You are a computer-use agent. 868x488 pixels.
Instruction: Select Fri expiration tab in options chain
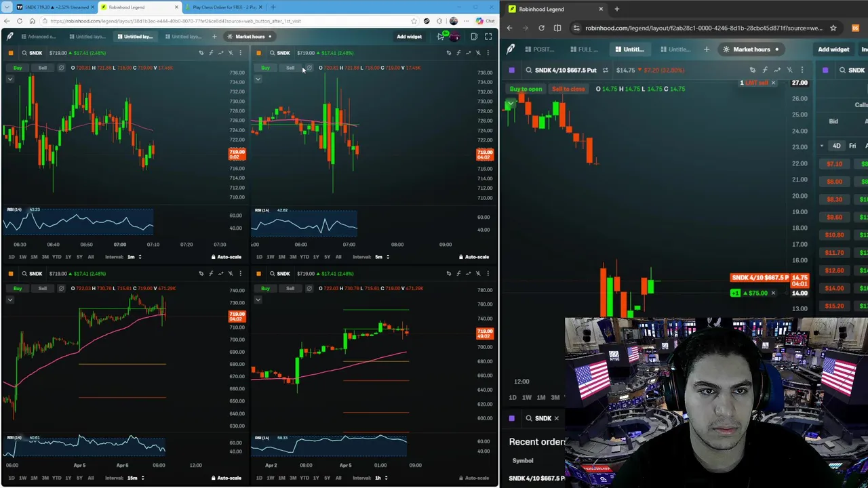(852, 146)
